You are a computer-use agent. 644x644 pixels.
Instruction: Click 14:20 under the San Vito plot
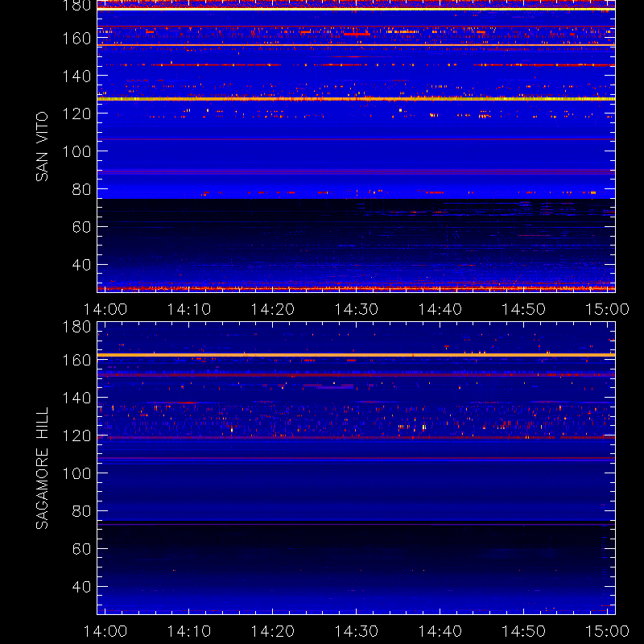pos(273,309)
